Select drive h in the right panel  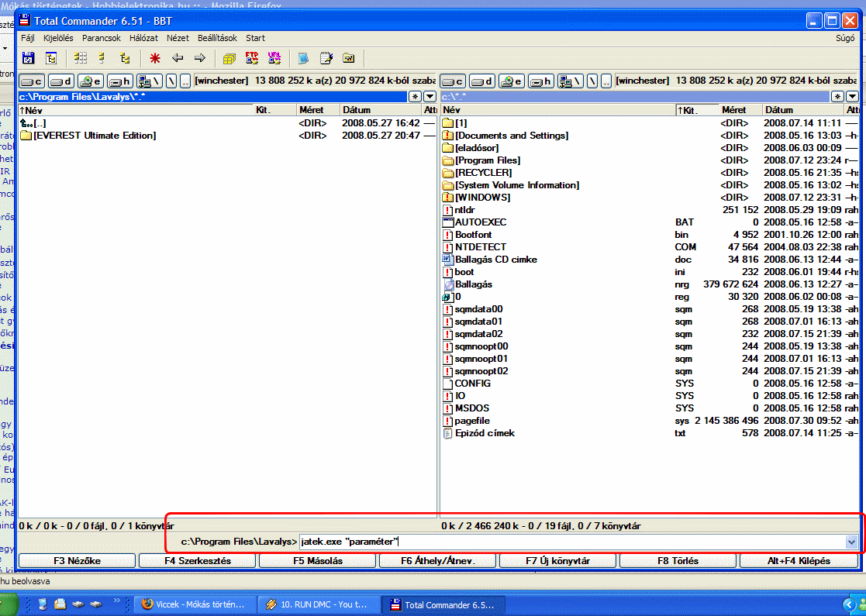click(540, 81)
